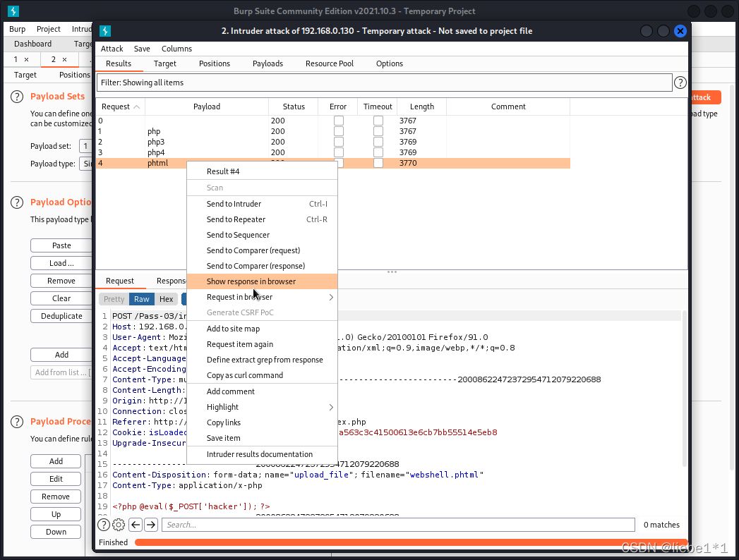Toggle Timeout checkbox for php payload row
The width and height of the screenshot is (739, 560).
[378, 131]
